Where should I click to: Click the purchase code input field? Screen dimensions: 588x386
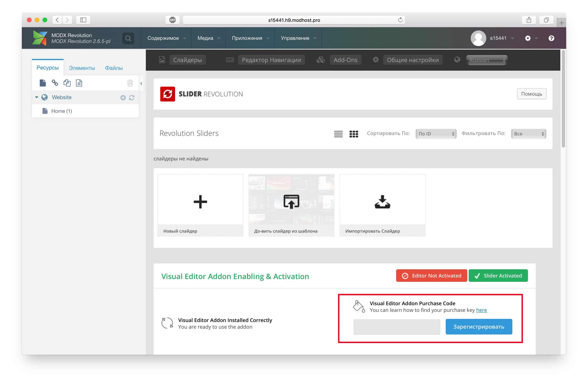397,327
